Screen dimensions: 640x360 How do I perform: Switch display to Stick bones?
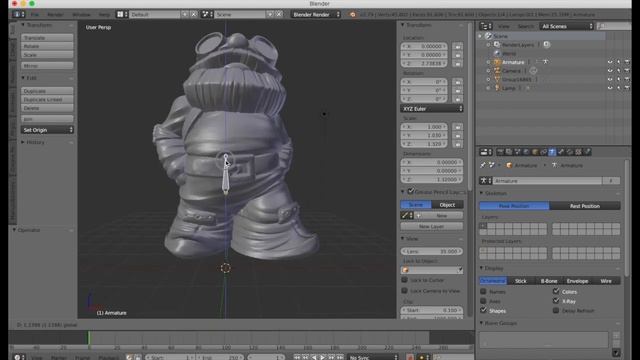(x=521, y=281)
